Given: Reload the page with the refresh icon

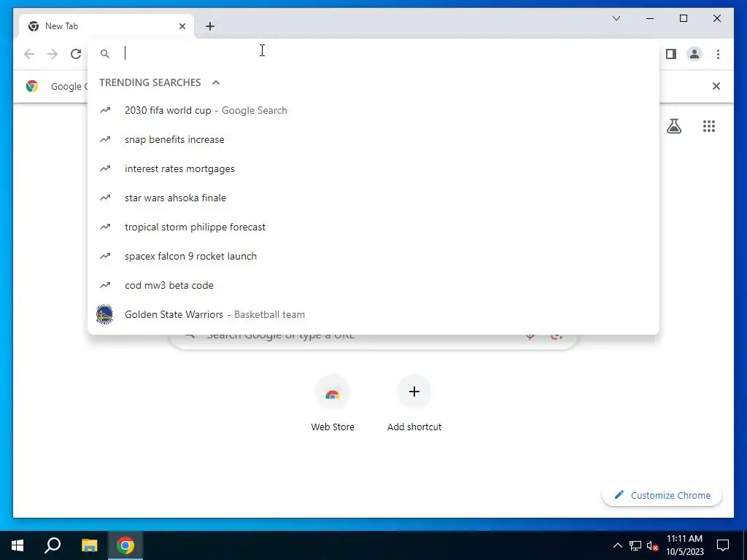Looking at the screenshot, I should coord(76,54).
